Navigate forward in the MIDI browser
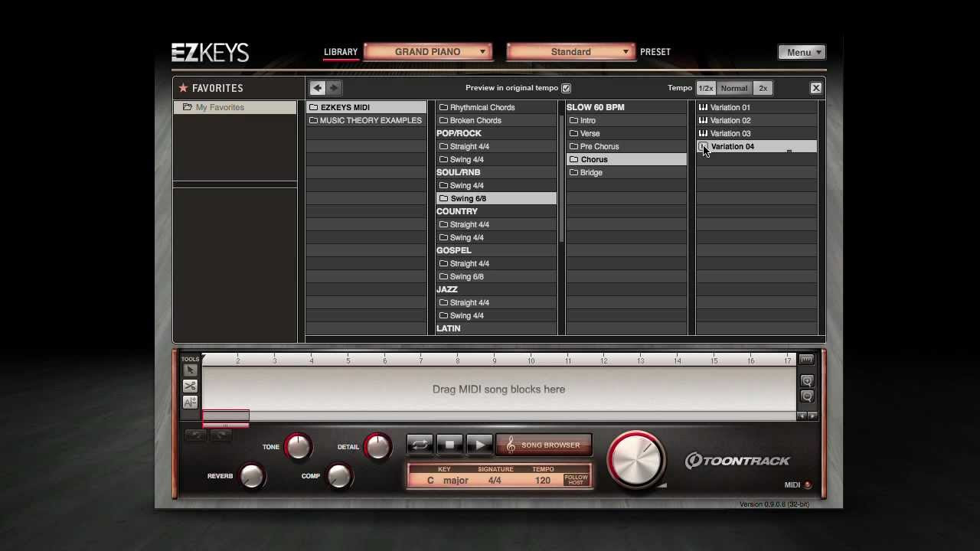980x551 pixels. coord(334,88)
